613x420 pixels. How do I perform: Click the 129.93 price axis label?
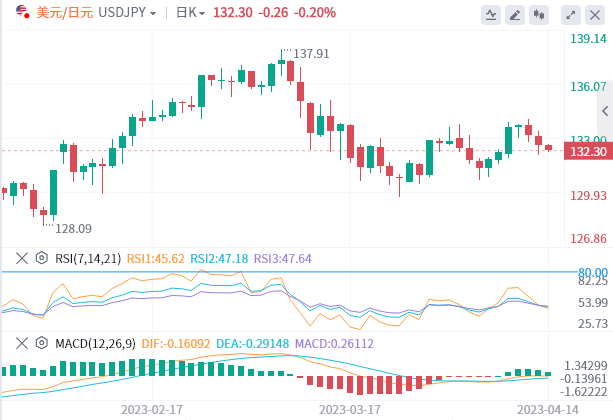click(x=588, y=195)
